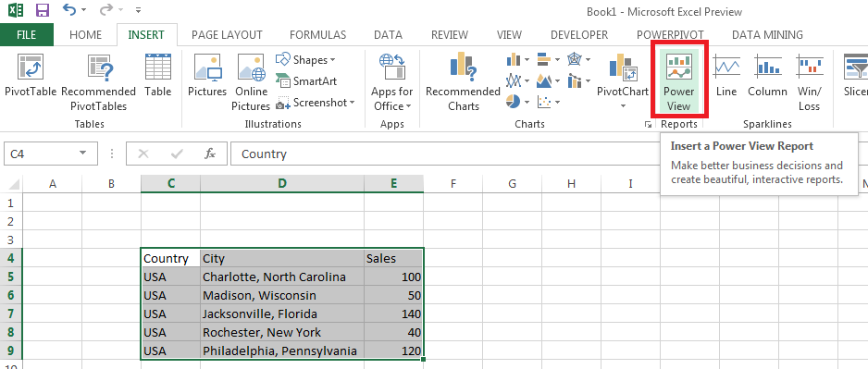Select cell Charlotte, North Carolina
Screen dimensions: 868x369
point(282,277)
